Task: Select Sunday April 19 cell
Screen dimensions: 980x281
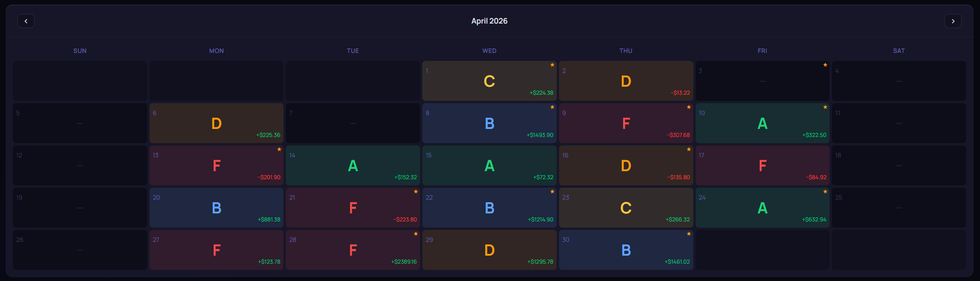Action: pyautogui.click(x=80, y=208)
